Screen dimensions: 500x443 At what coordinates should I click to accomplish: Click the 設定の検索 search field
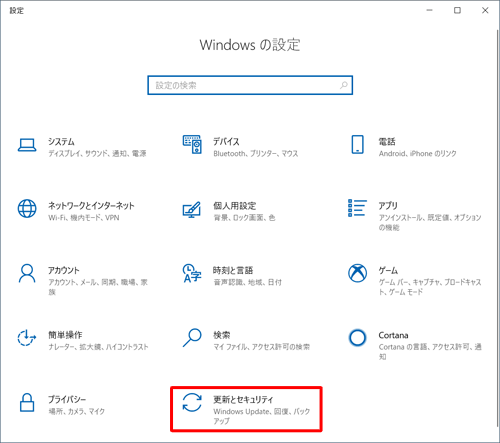pyautogui.click(x=250, y=85)
